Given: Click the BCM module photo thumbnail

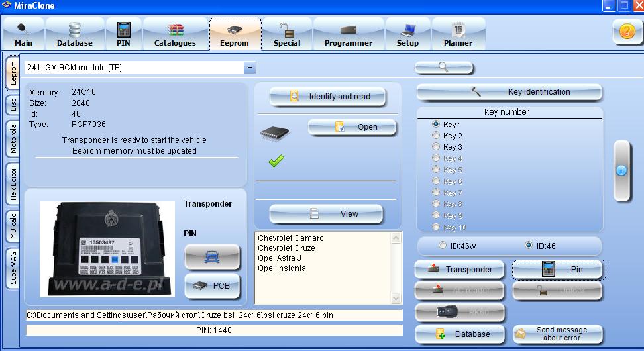Looking at the screenshot, I should pos(107,249).
